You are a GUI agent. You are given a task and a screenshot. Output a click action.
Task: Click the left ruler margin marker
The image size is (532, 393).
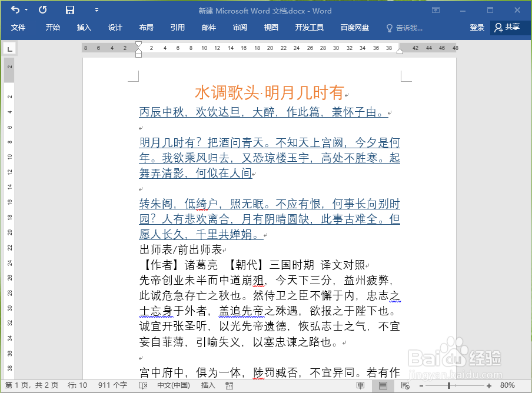point(138,48)
